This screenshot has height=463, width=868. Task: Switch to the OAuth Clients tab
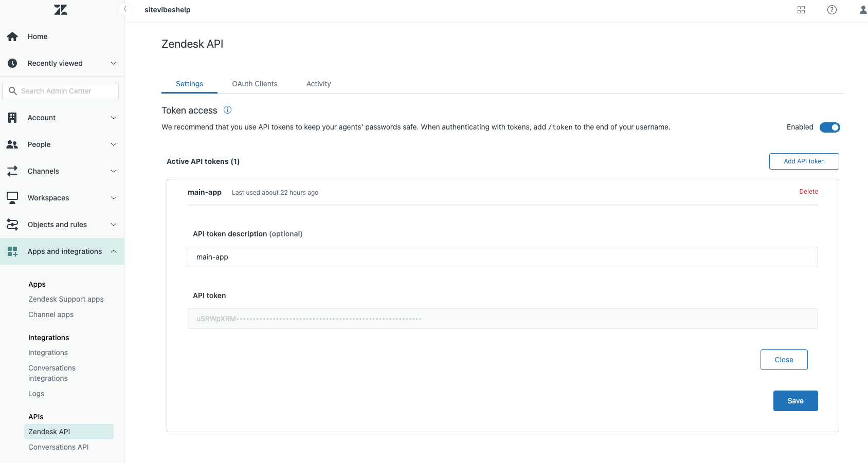(255, 84)
